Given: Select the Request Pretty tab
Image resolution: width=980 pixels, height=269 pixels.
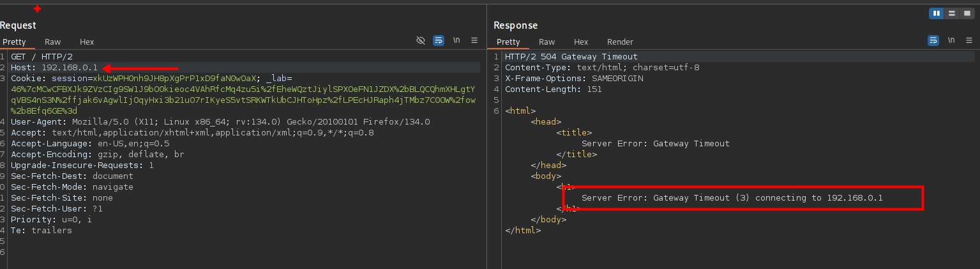Looking at the screenshot, I should click(14, 42).
